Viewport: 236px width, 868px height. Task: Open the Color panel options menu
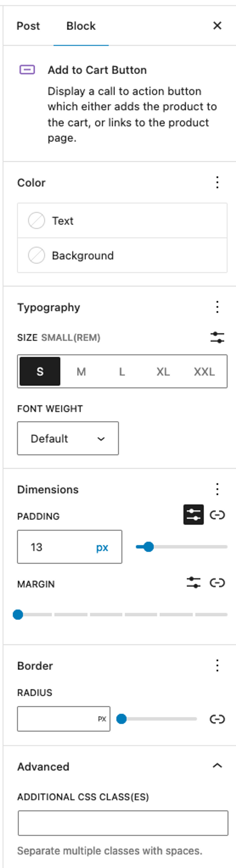[217, 182]
